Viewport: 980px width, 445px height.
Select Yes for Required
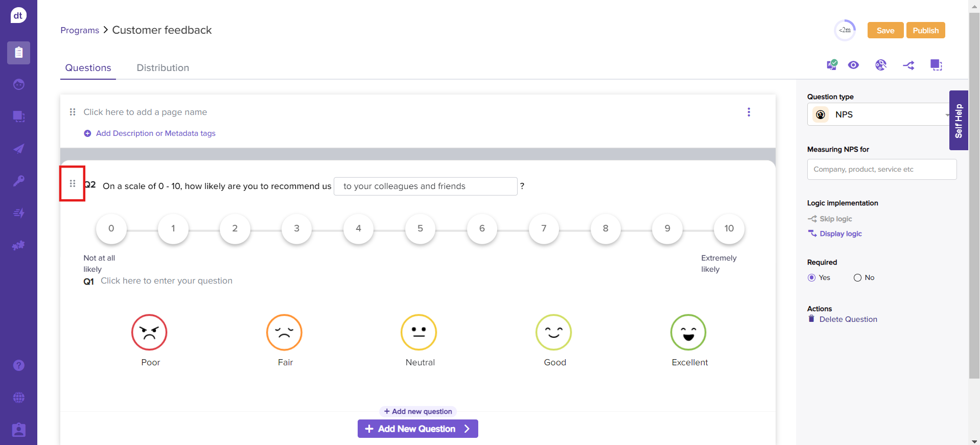[x=811, y=277]
